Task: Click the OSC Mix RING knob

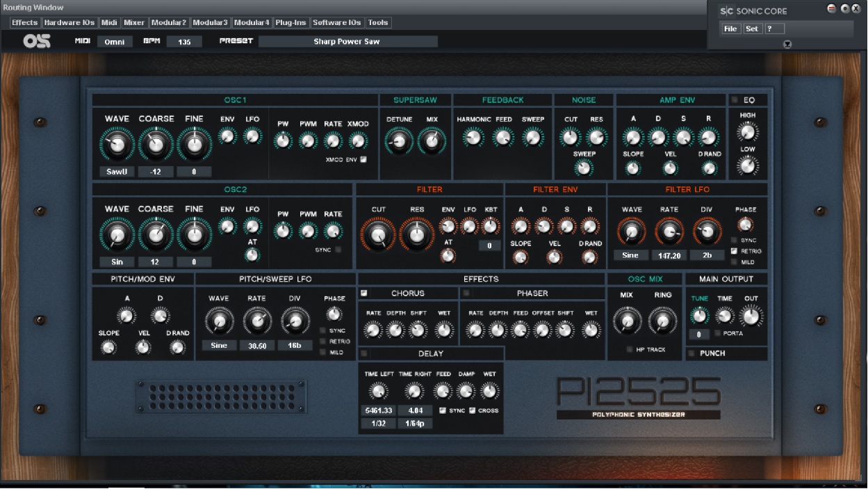Action: tap(662, 321)
